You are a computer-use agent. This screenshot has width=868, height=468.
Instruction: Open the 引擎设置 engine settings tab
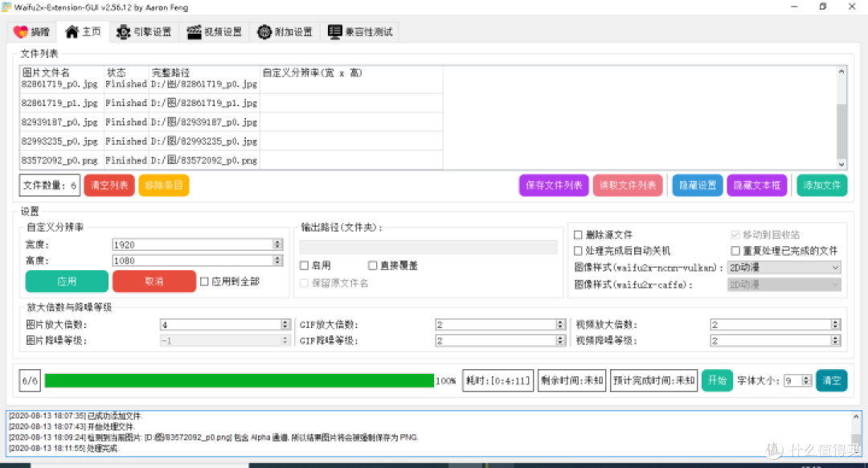144,32
